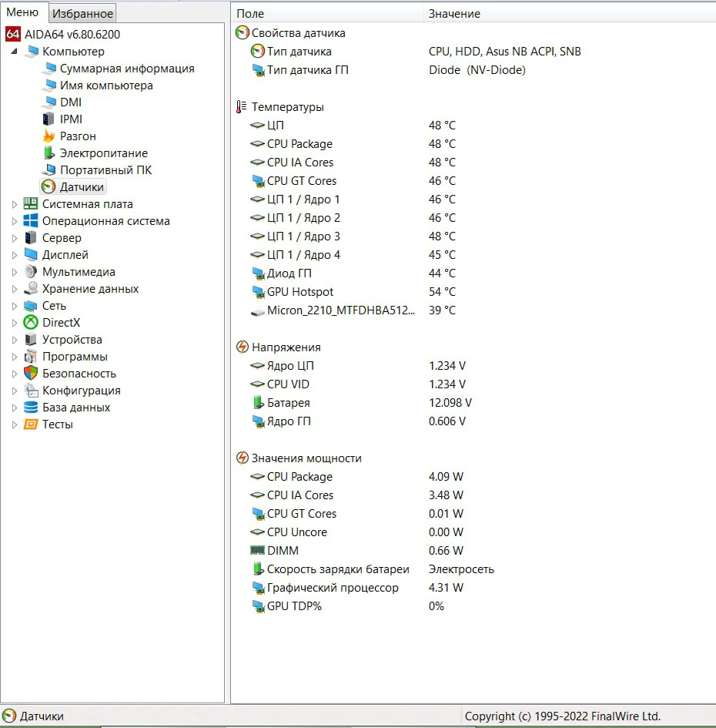Select the Диод ГП temperature row
Viewport: 716px width, 728px height.
pos(473,273)
